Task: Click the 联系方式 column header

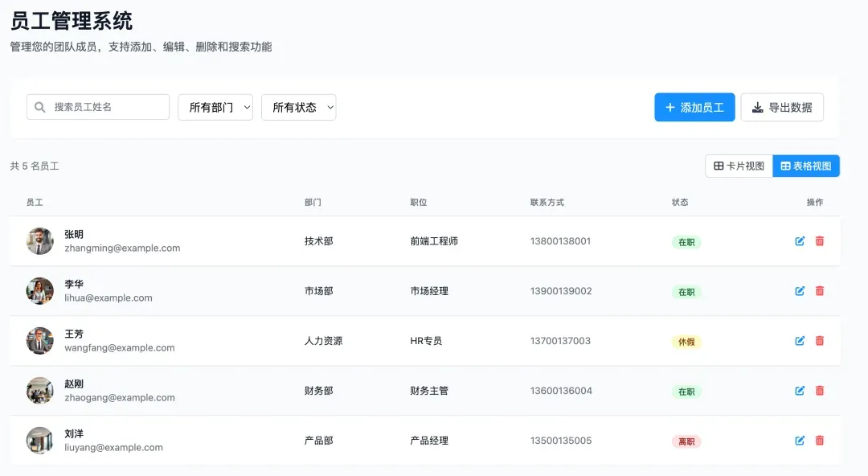Action: [x=547, y=203]
